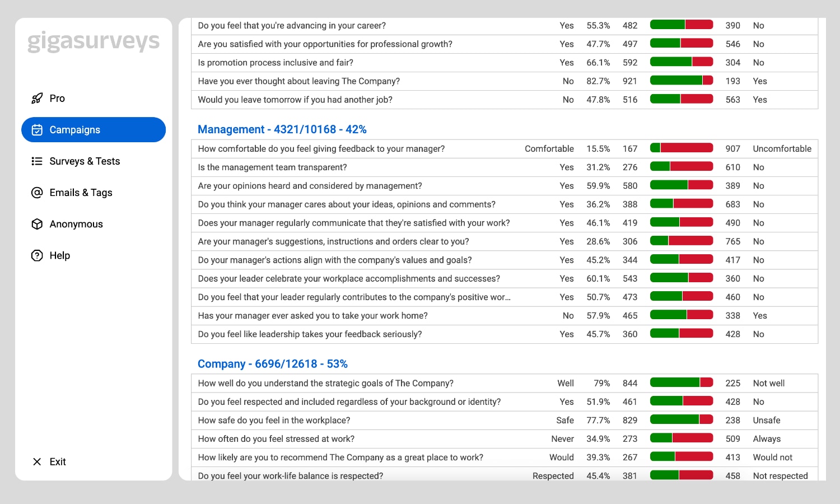Open the Company section heading

(272, 363)
